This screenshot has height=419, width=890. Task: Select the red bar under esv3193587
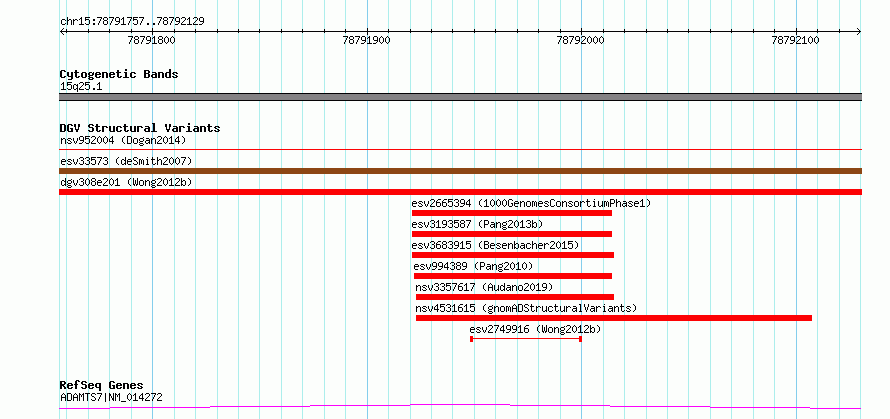(x=512, y=234)
